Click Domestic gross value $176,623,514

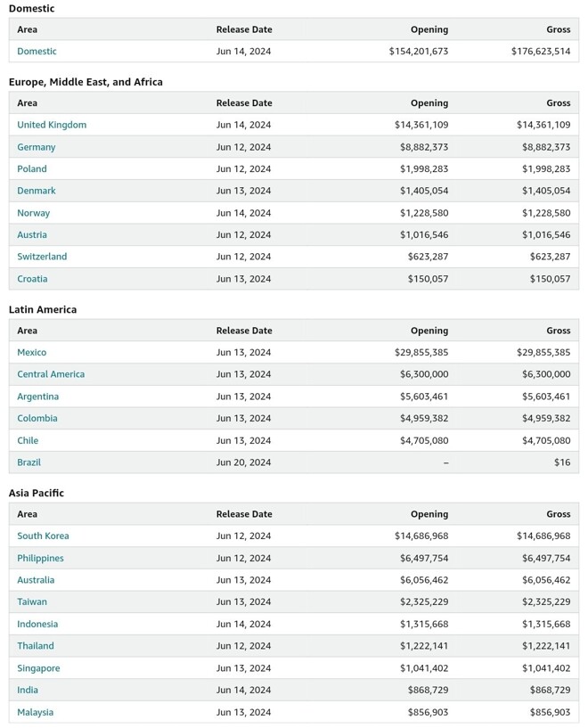coord(541,52)
